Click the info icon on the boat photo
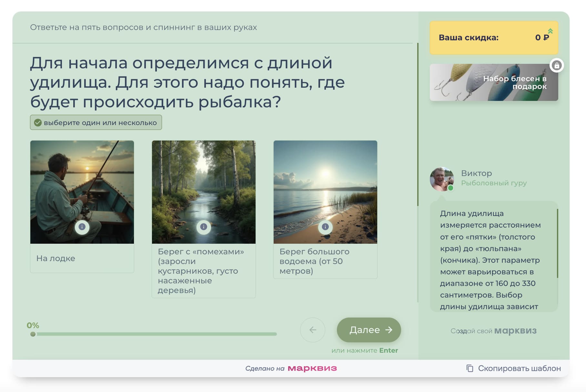586x392 pixels. coord(82,227)
